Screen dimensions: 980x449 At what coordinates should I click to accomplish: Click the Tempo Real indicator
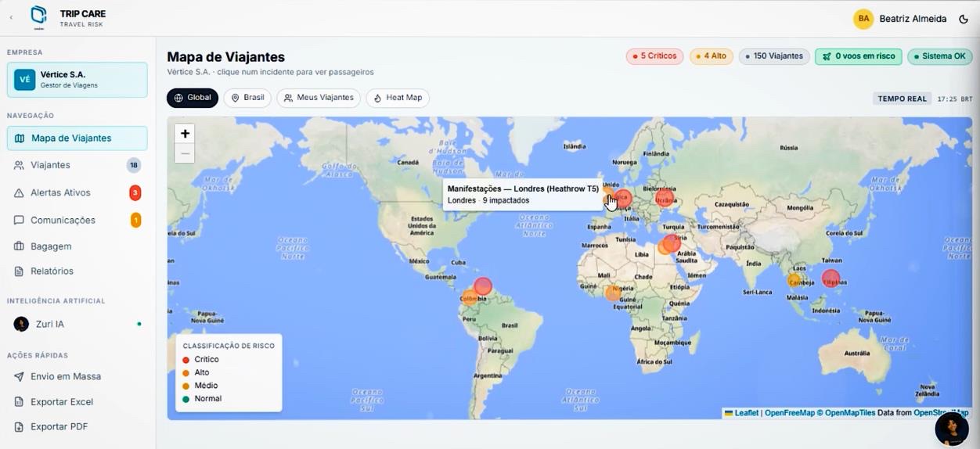tap(902, 99)
